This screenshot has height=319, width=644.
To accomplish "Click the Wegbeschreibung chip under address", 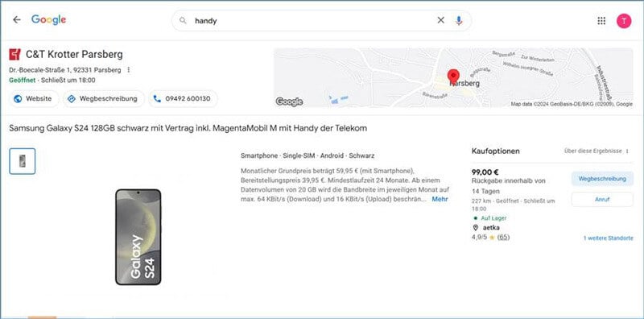I will pyautogui.click(x=104, y=98).
